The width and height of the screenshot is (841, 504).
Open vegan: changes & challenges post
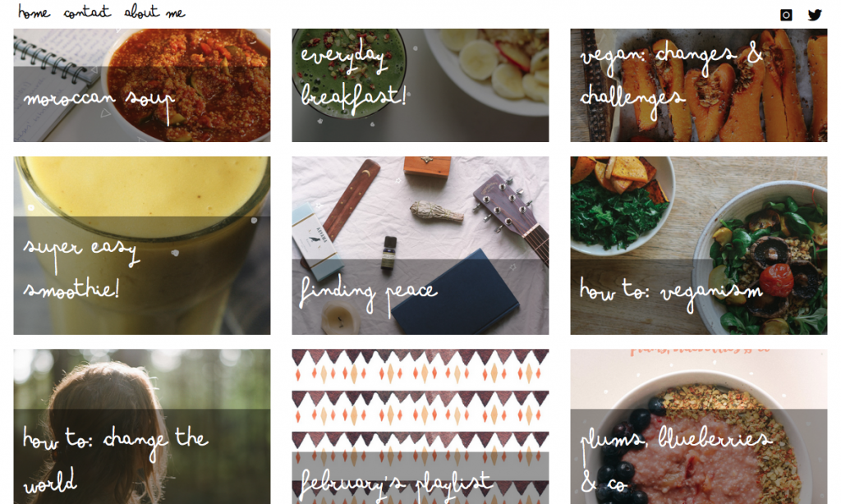pos(699,85)
